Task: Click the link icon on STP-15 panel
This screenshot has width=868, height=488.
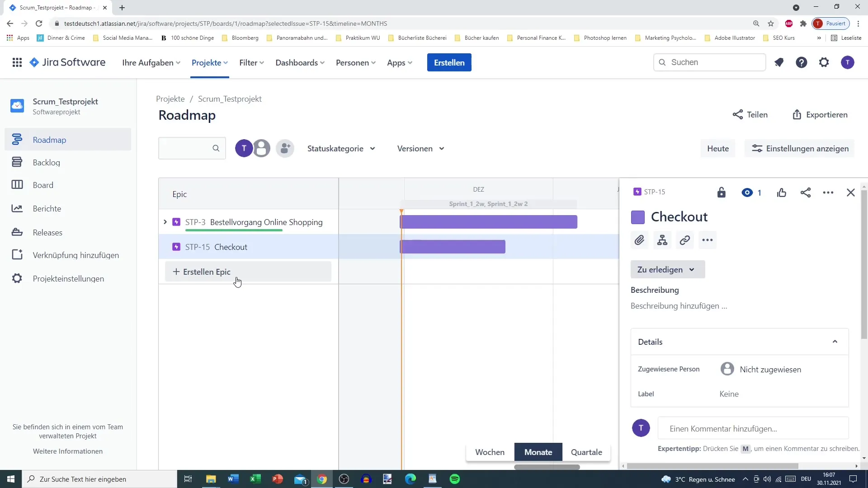Action: [x=685, y=239]
